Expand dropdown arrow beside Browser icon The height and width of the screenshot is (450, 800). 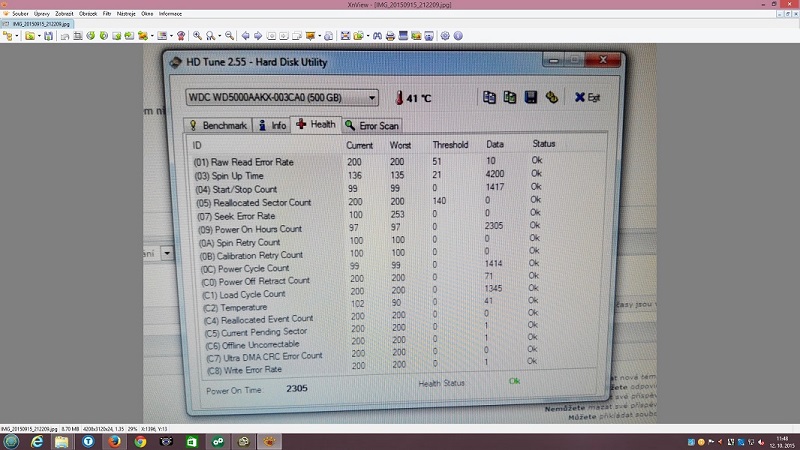(17, 36)
